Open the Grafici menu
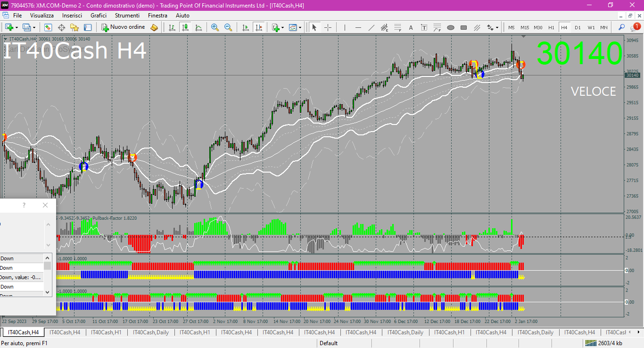The image size is (644, 348). pyautogui.click(x=99, y=16)
